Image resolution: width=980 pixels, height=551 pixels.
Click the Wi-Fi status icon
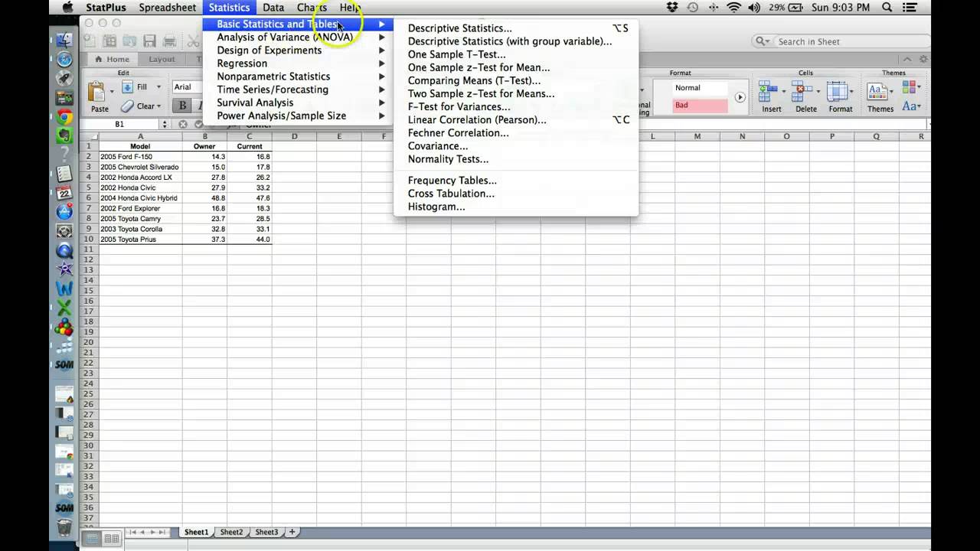(x=734, y=8)
